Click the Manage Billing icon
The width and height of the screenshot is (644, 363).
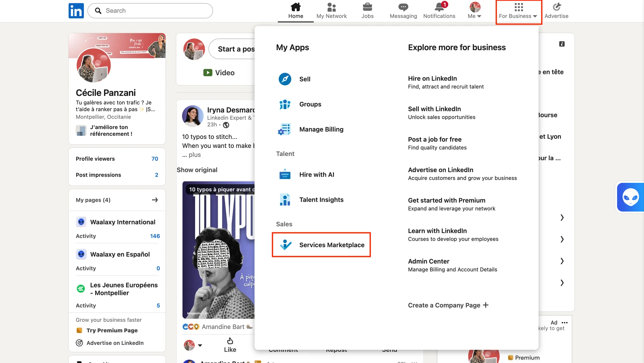(x=285, y=129)
